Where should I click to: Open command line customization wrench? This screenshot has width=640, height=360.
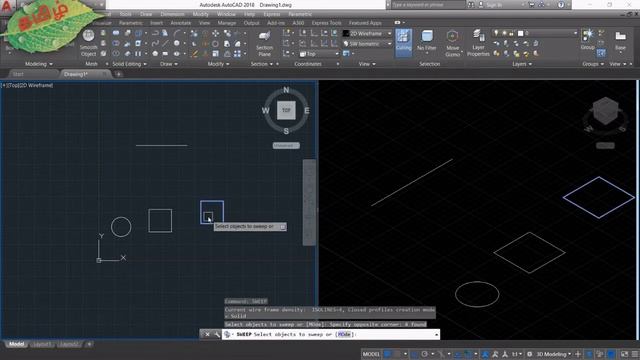click(216, 334)
